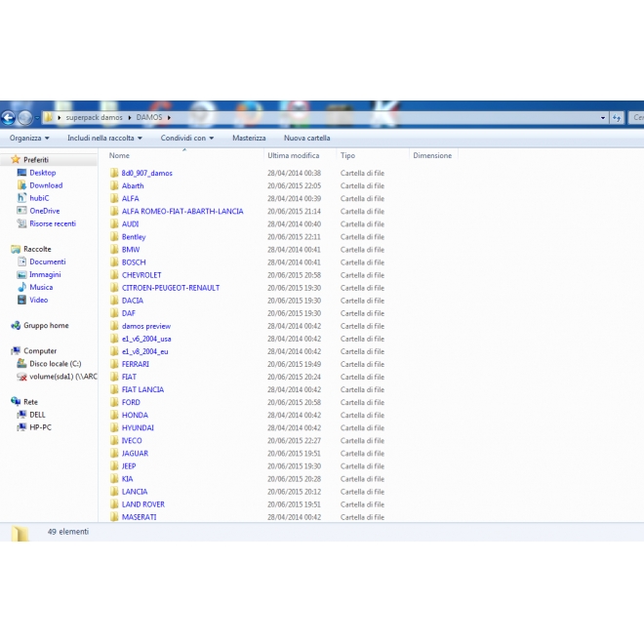Click the AUDI folder icon

tap(114, 223)
